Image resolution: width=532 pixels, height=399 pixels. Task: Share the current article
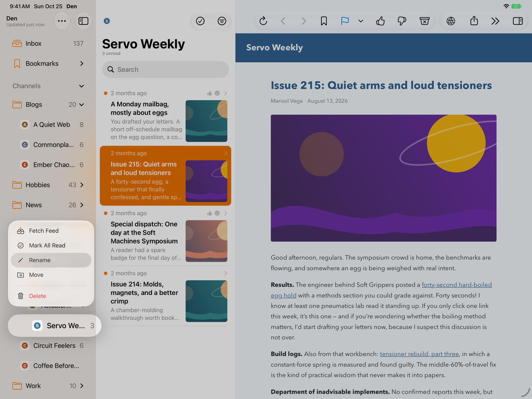(474, 21)
